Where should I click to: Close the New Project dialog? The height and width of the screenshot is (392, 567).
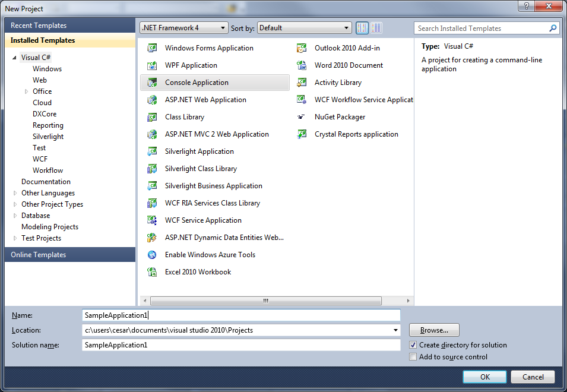point(549,6)
